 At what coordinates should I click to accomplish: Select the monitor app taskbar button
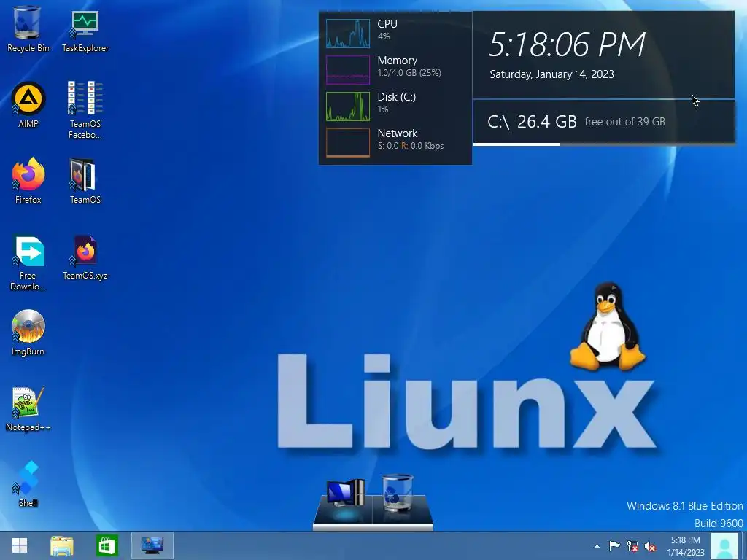point(152,545)
